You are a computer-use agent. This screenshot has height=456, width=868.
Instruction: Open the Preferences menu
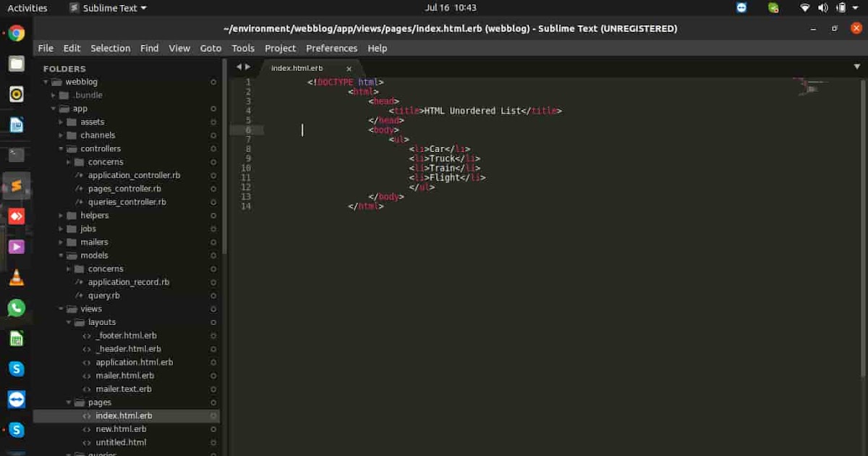331,48
